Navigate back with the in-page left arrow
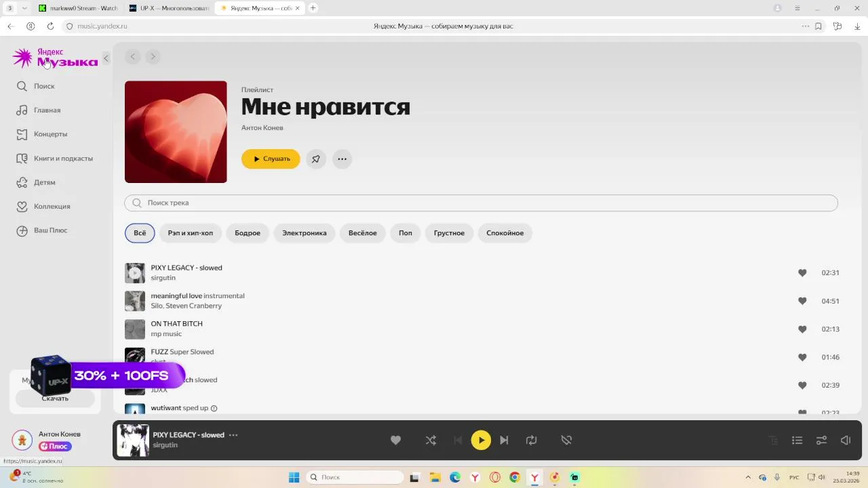The width and height of the screenshot is (868, 488). click(x=133, y=56)
